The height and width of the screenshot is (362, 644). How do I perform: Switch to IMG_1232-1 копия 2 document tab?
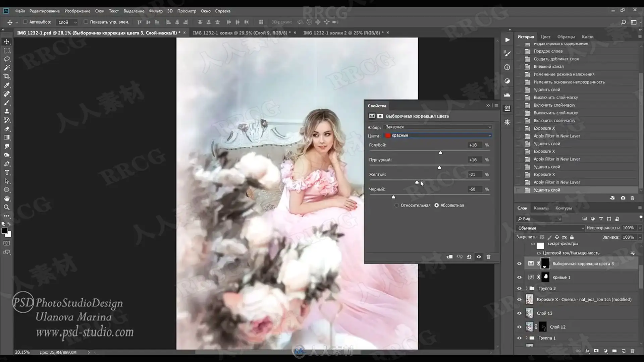[343, 33]
